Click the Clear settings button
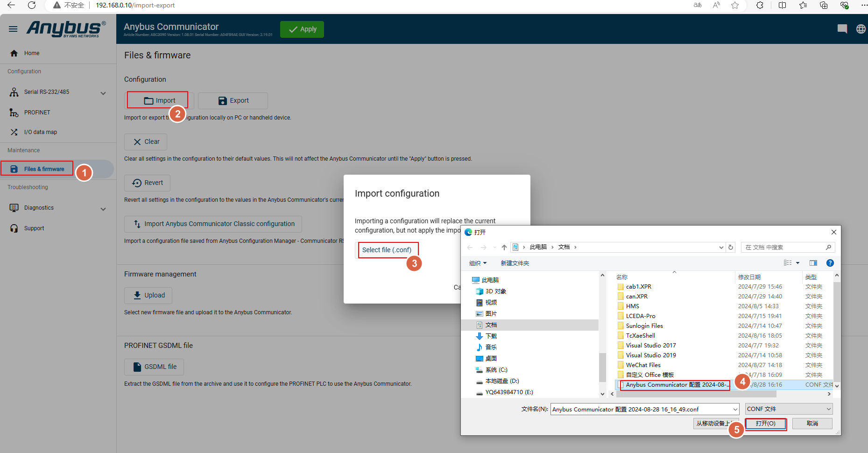 coord(146,142)
